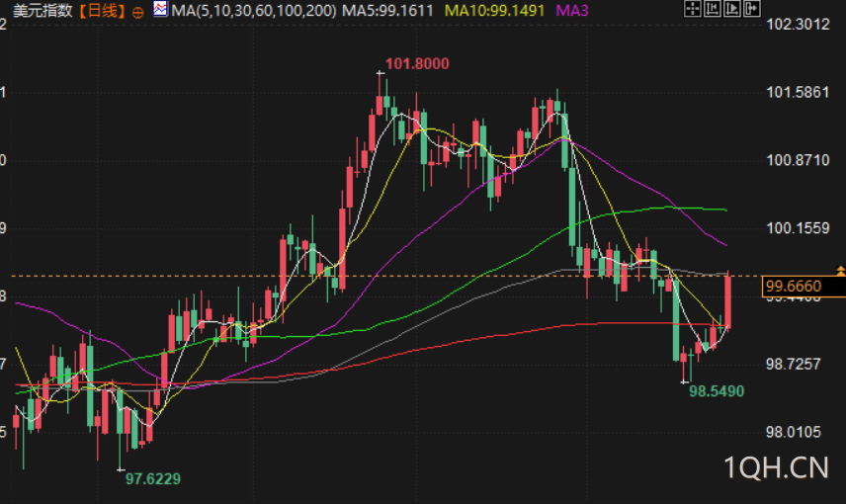Image resolution: width=846 pixels, height=504 pixels.
Task: Click the expand chart axis icon
Action: [732, 9]
